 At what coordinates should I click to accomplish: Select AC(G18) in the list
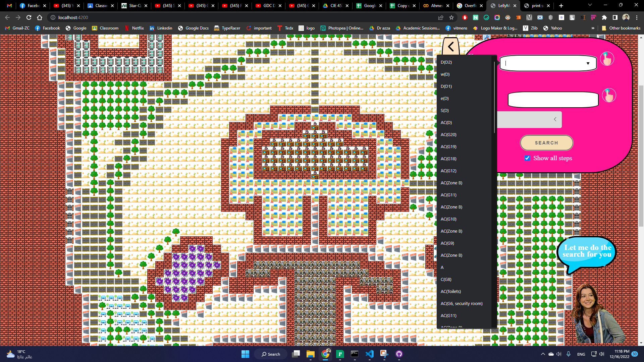click(465, 159)
